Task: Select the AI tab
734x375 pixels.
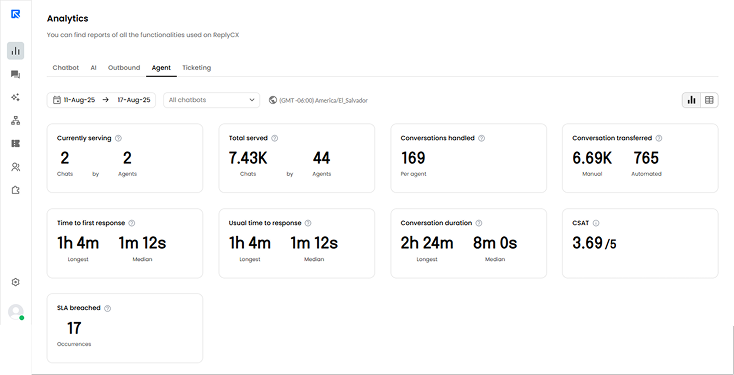Action: tap(94, 67)
